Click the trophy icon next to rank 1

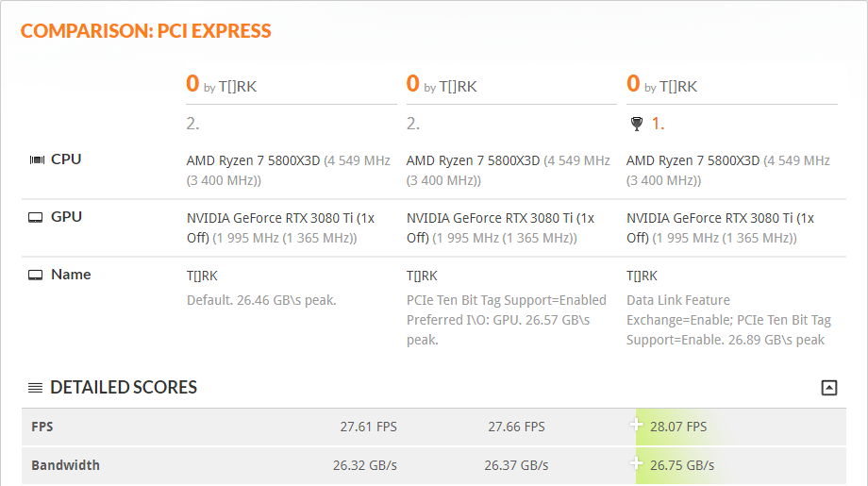point(636,124)
